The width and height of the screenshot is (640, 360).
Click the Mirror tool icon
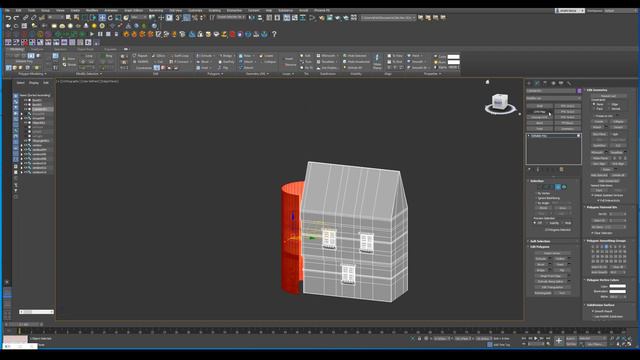tap(251, 18)
